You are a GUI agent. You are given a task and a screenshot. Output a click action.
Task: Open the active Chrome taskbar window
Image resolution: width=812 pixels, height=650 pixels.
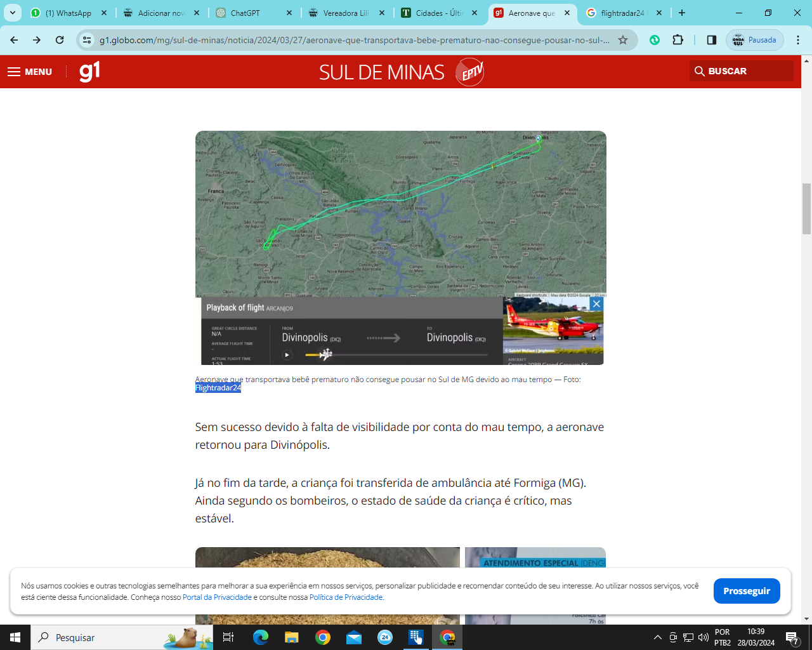448,637
